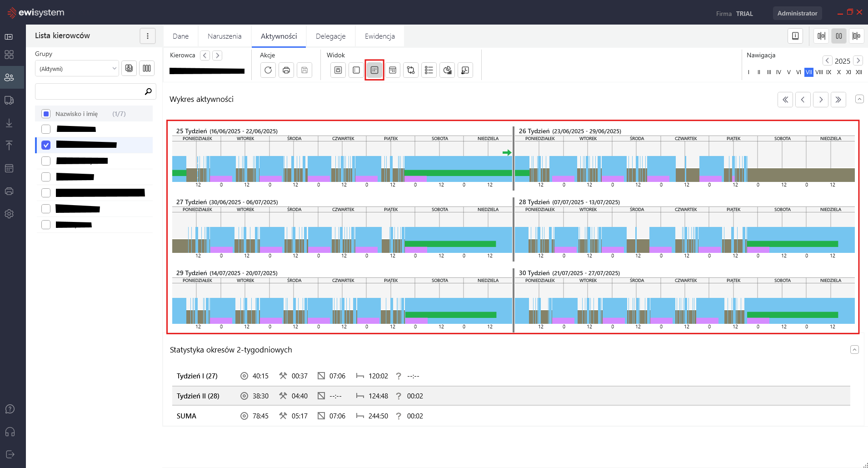This screenshot has height=468, width=868.
Task: Open the Delegacje tab
Action: pos(330,36)
